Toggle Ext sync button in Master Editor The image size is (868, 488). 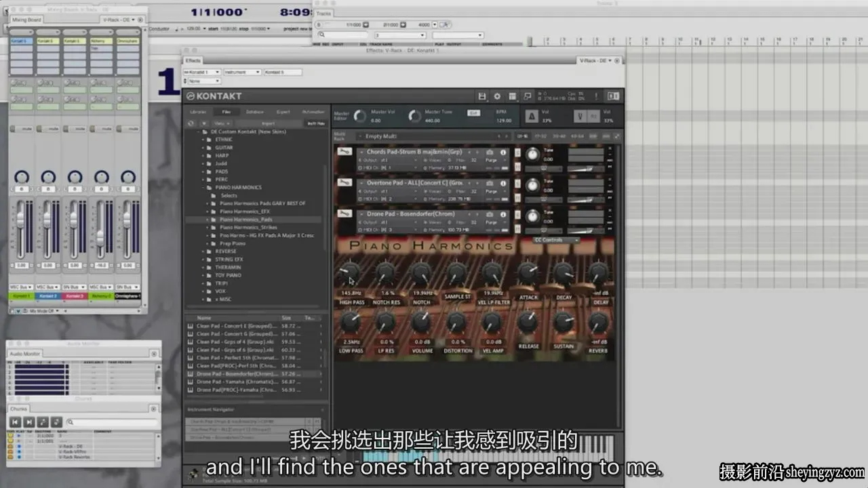click(474, 113)
